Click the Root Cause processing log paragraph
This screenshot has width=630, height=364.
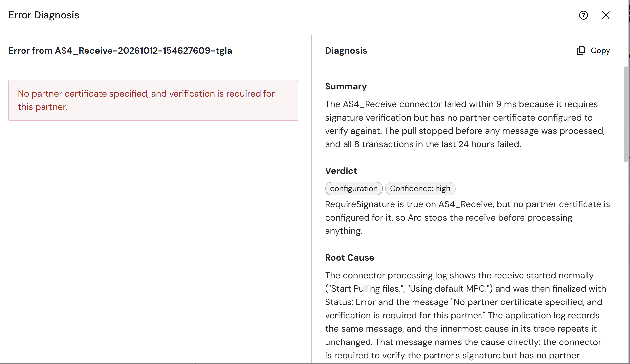click(x=465, y=315)
